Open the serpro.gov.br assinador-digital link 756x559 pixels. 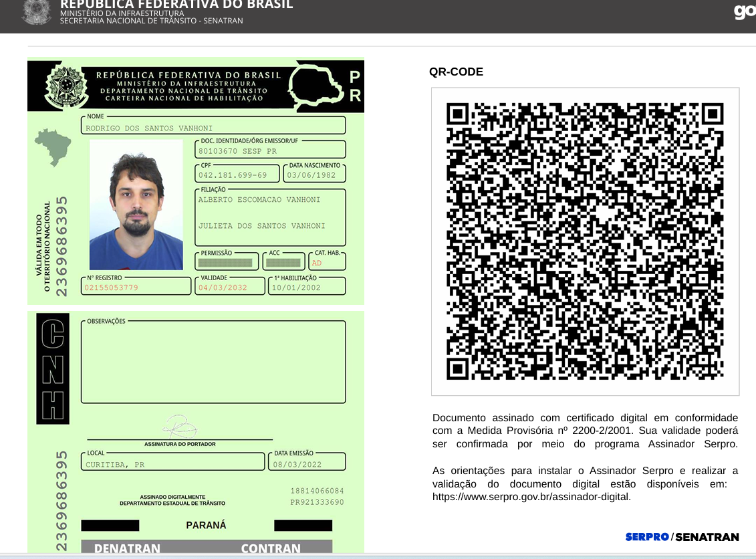[531, 497]
